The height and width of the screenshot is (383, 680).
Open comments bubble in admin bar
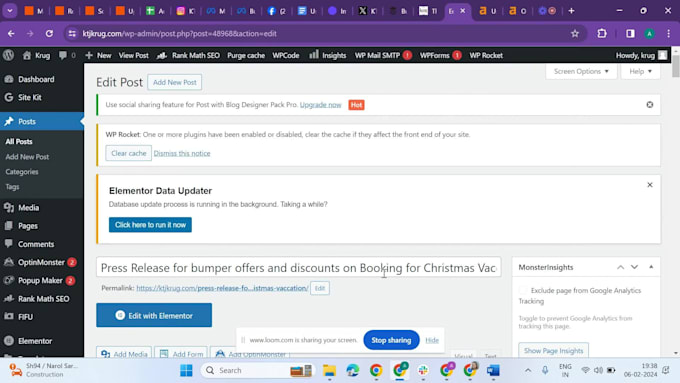pyautogui.click(x=67, y=56)
